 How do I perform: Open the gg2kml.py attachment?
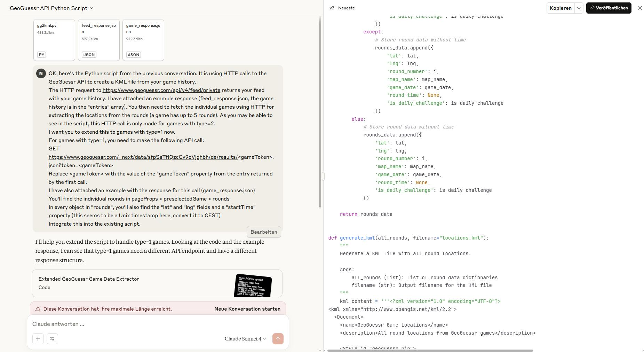pyautogui.click(x=54, y=40)
